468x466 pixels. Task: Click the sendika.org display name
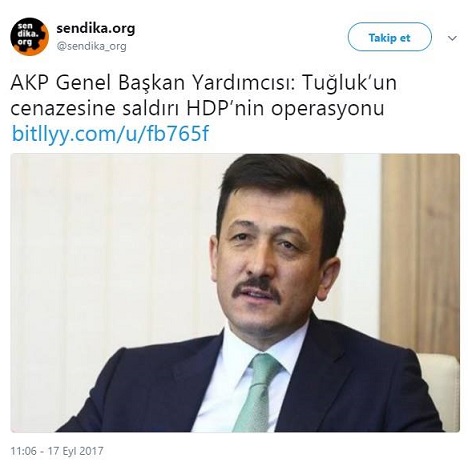coord(96,28)
